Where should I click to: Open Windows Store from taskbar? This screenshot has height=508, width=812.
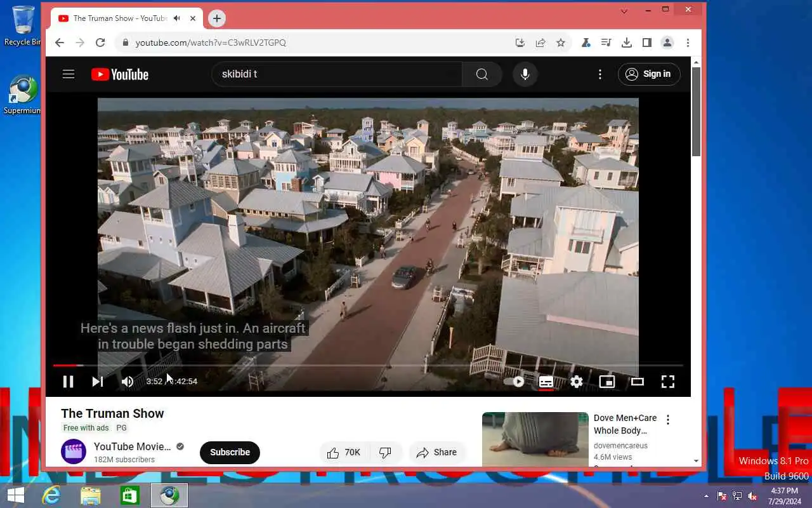pyautogui.click(x=130, y=495)
